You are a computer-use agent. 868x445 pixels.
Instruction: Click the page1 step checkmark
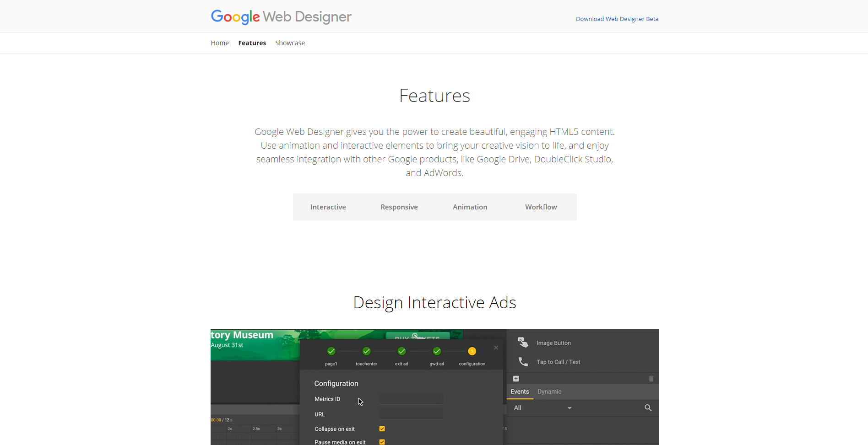(x=331, y=351)
